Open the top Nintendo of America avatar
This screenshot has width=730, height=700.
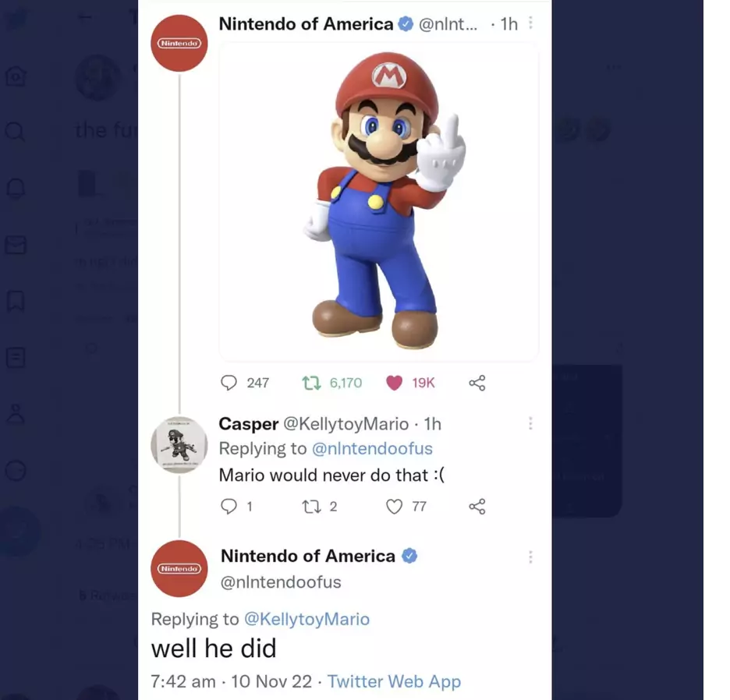(x=179, y=43)
